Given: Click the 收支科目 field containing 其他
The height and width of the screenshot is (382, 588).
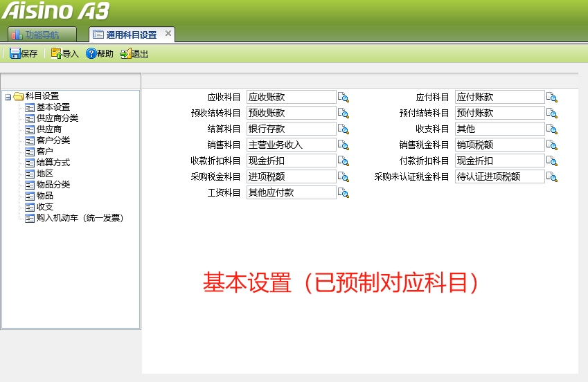Looking at the screenshot, I should (x=500, y=129).
